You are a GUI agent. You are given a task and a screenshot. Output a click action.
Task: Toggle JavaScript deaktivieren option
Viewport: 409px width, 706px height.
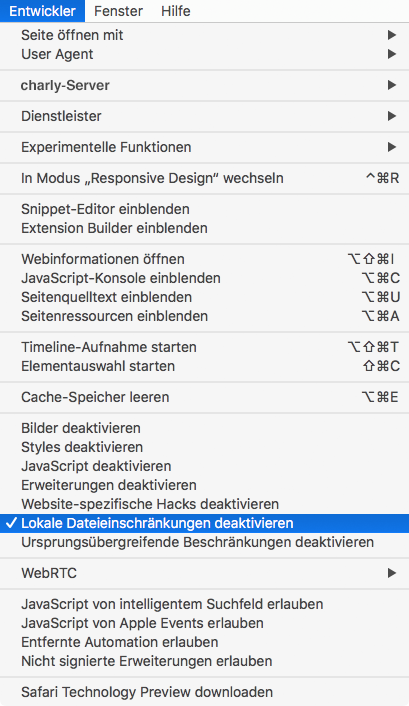tap(204, 466)
